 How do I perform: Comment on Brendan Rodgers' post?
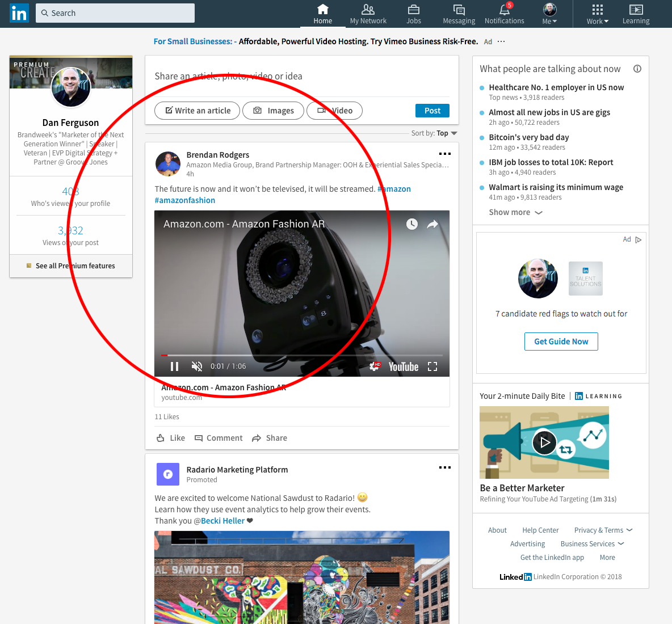pyautogui.click(x=219, y=438)
